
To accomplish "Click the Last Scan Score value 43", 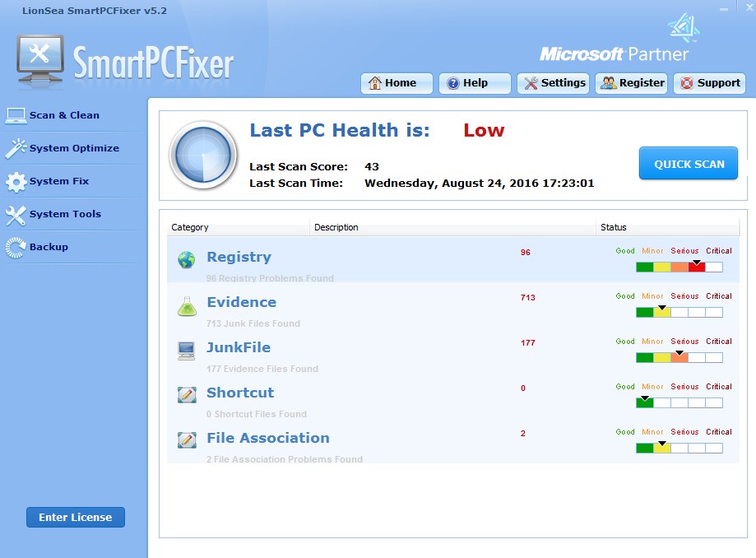I will click(372, 167).
